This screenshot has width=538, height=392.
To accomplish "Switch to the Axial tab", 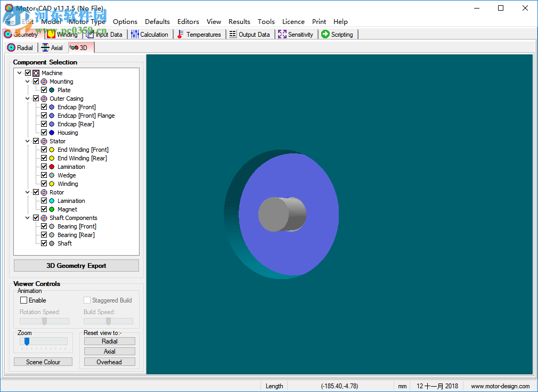I will 52,48.
